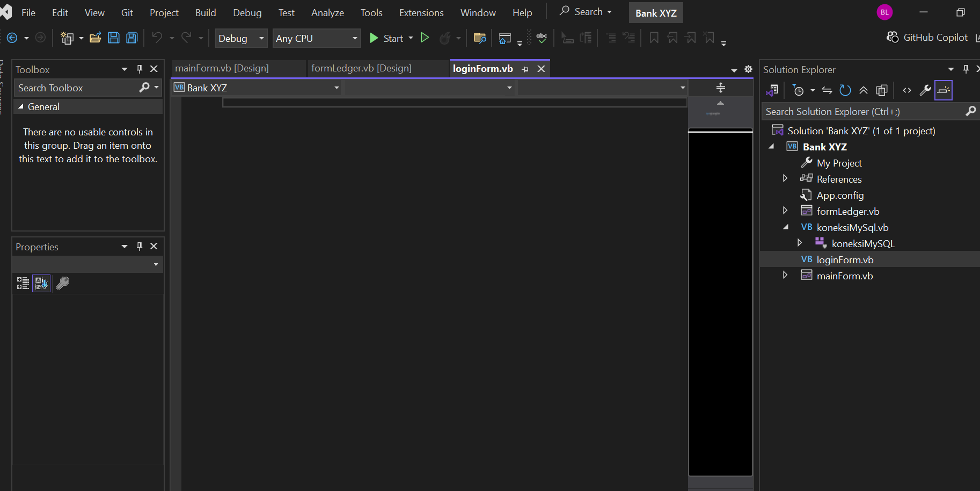Toggle Alphabetical sort in Properties panel
Image resolution: width=980 pixels, height=491 pixels.
tap(41, 283)
